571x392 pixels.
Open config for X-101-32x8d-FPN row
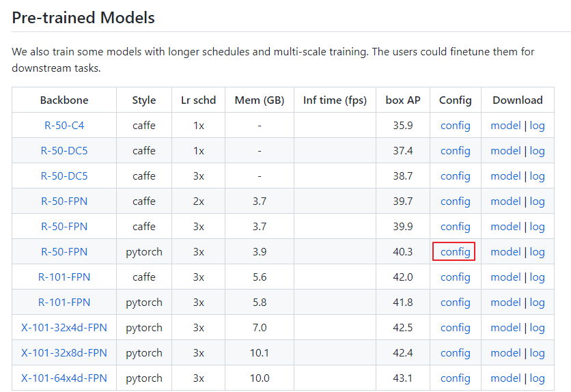455,353
